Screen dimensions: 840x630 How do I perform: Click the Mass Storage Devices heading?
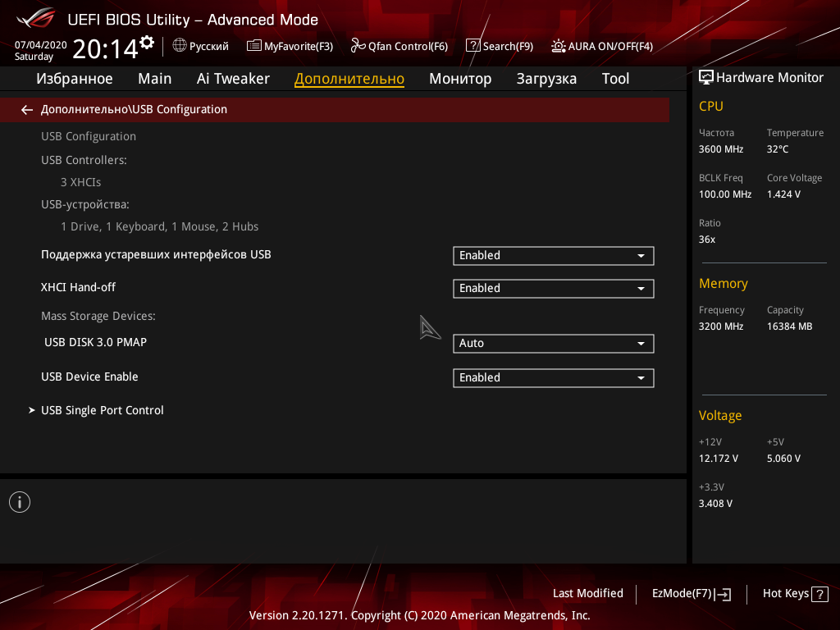pos(98,316)
